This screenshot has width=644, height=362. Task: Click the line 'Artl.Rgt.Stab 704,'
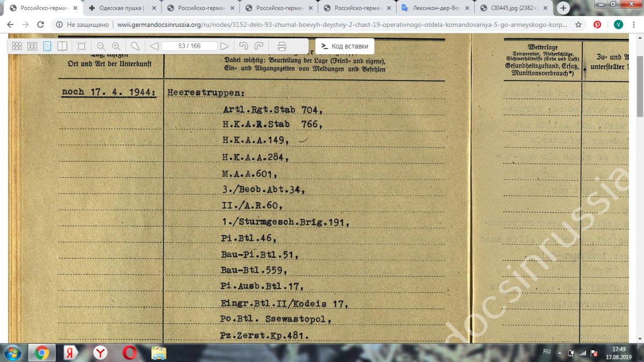(273, 110)
